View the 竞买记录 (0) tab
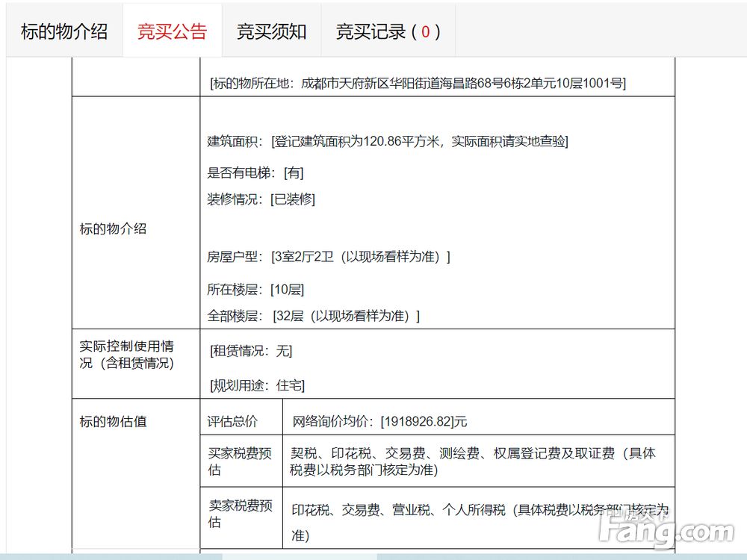747x560 pixels. pyautogui.click(x=388, y=32)
